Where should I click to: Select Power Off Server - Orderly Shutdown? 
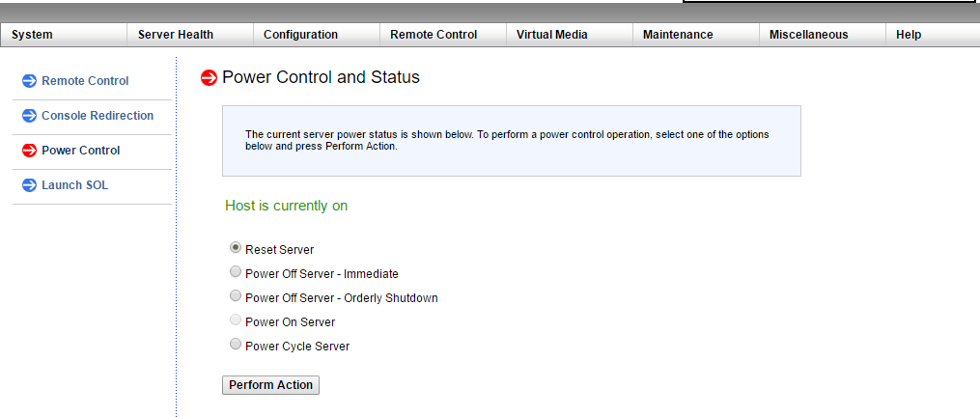236,296
